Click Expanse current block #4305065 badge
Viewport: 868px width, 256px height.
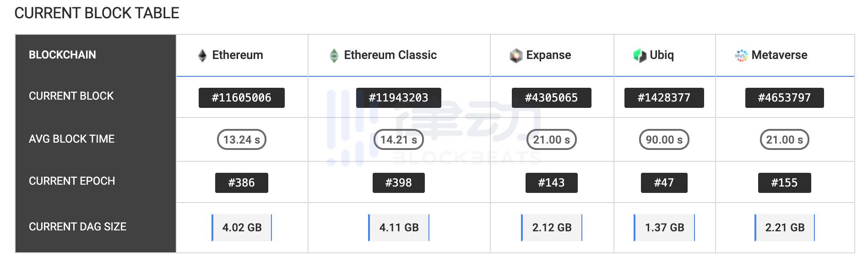click(551, 98)
